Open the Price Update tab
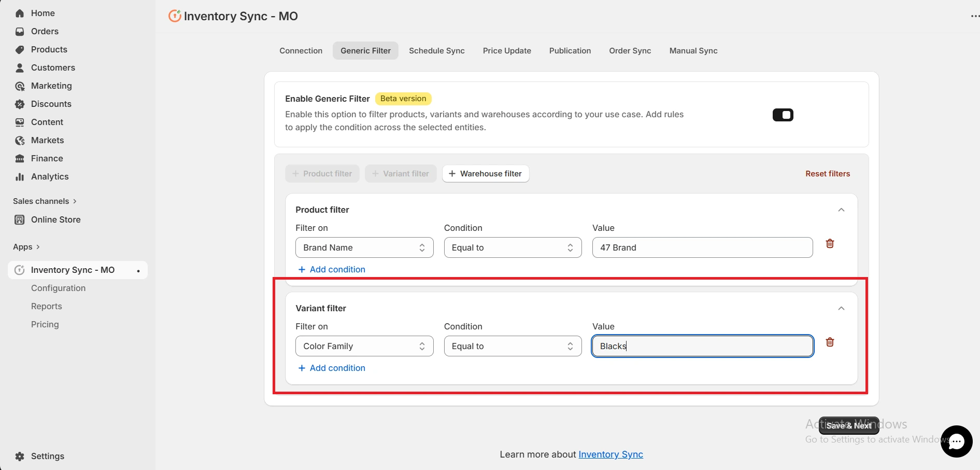The image size is (980, 470). [x=506, y=50]
